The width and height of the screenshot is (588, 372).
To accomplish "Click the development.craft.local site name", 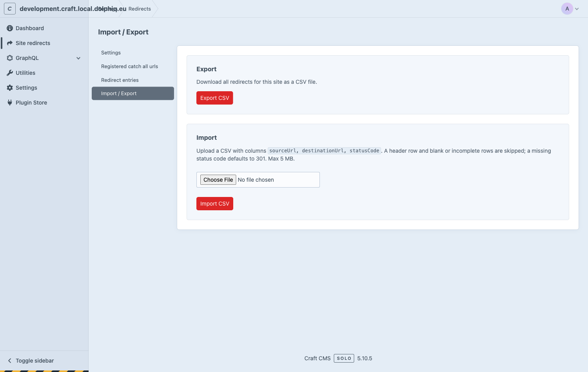I will tap(73, 9).
